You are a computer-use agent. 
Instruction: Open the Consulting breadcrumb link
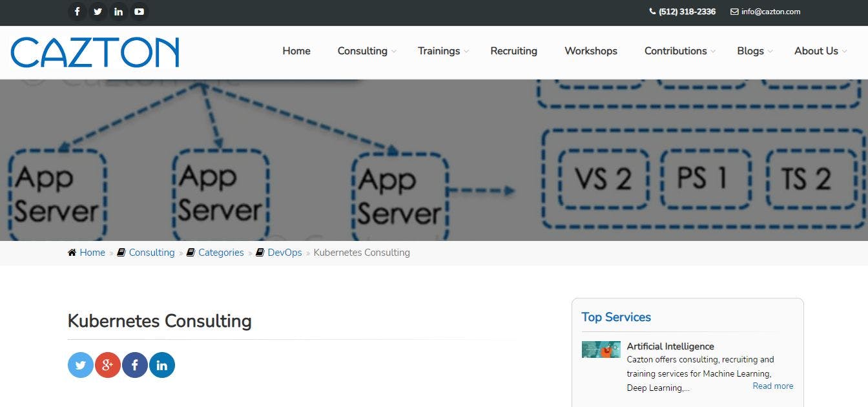click(152, 253)
